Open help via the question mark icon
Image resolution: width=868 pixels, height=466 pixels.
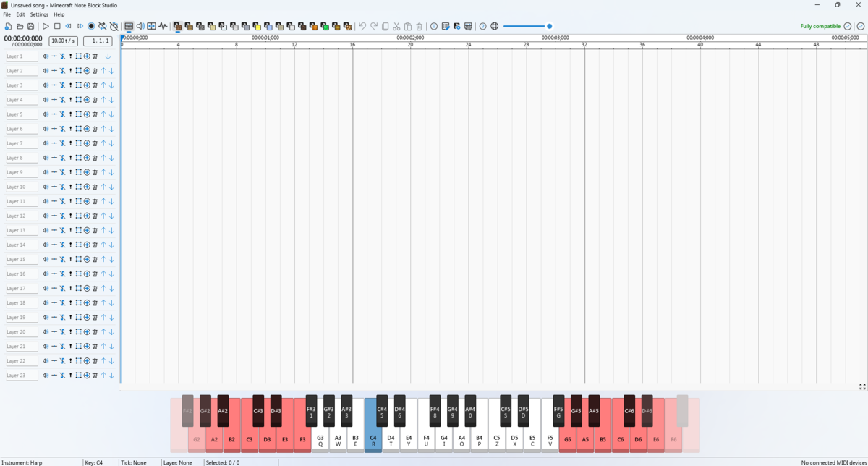(x=483, y=27)
